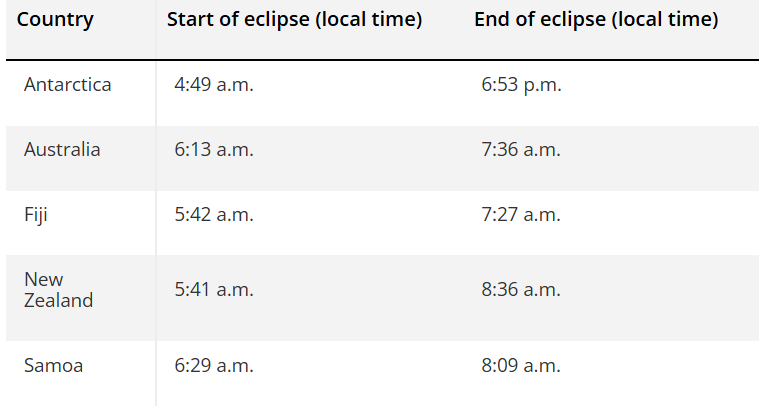This screenshot has height=418, width=771.
Task: Select the Australia country cell
Action: pyautogui.click(x=62, y=150)
